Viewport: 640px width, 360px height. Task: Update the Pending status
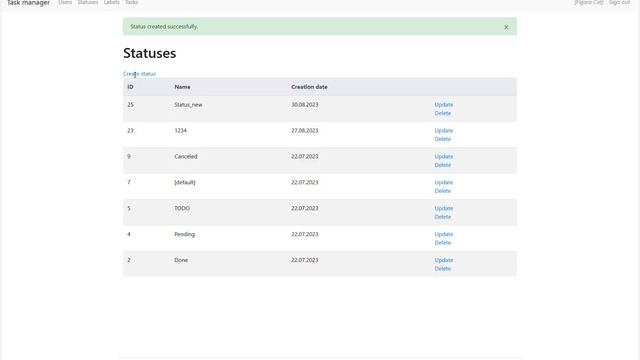(444, 234)
